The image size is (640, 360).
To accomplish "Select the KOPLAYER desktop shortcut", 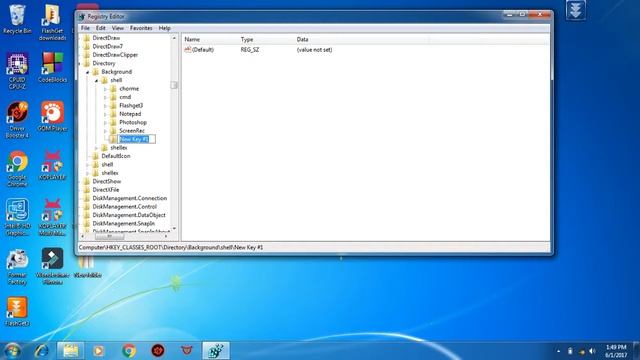I will pyautogui.click(x=52, y=165).
